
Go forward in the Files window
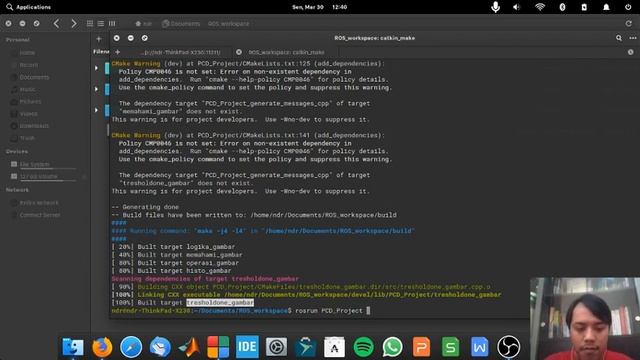[73, 24]
